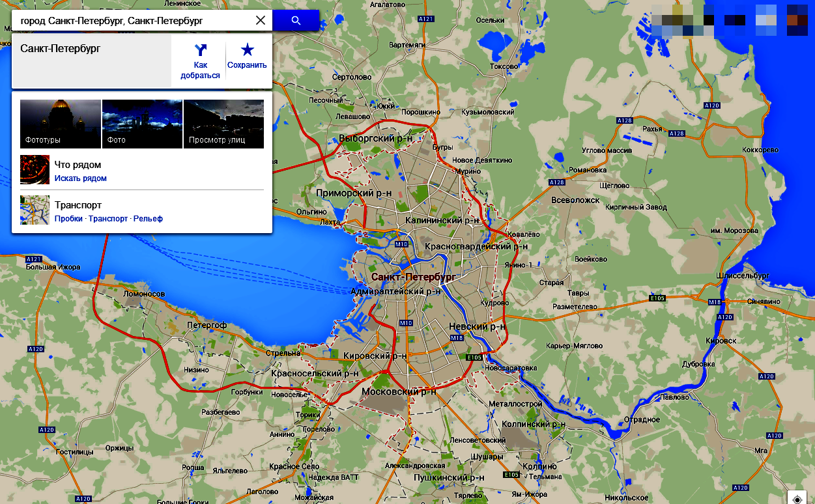Click the Невский р-н district label
815x504 pixels.
(478, 327)
